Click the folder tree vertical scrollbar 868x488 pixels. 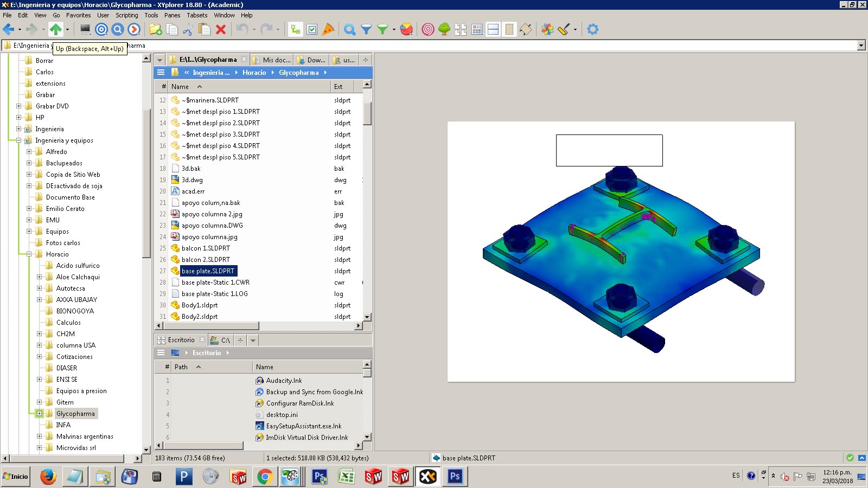pos(146,183)
